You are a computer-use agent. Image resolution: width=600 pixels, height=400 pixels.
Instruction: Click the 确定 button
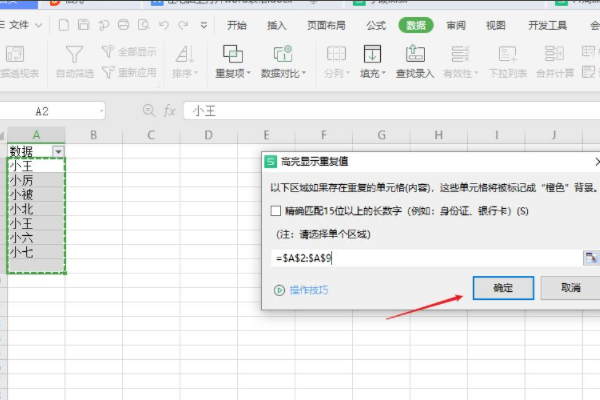point(503,288)
